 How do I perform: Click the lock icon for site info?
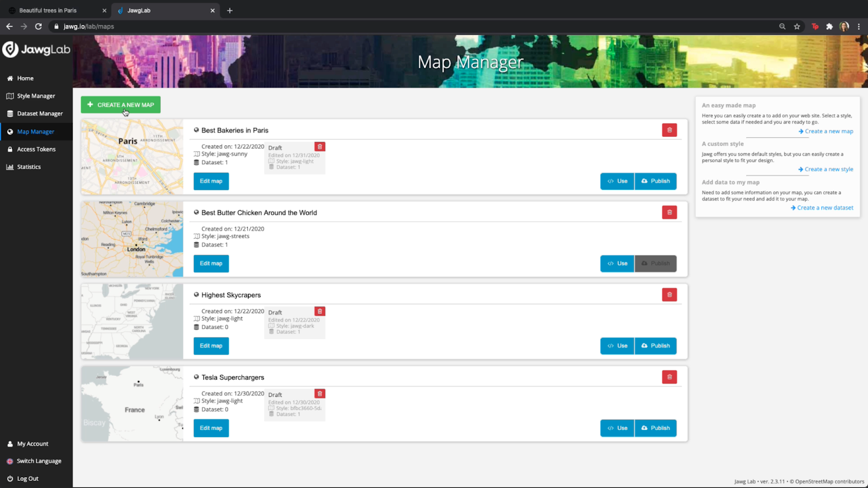pos(56,26)
